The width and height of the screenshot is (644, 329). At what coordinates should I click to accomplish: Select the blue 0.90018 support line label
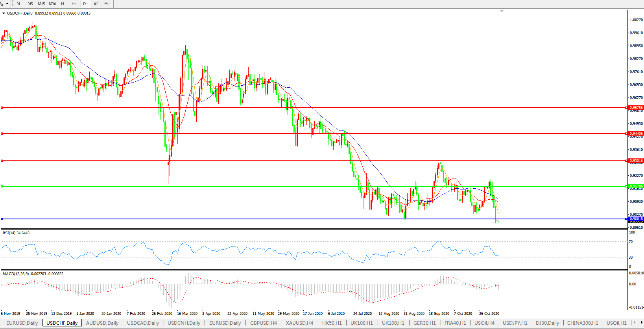(636, 219)
